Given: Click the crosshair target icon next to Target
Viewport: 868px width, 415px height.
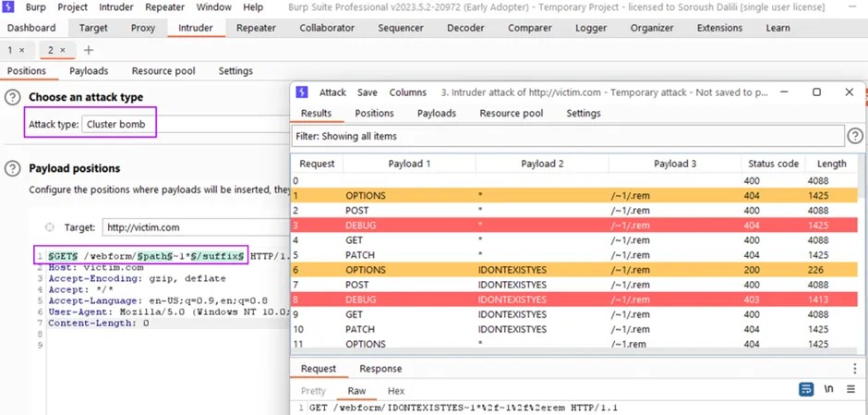Looking at the screenshot, I should pyautogui.click(x=49, y=227).
